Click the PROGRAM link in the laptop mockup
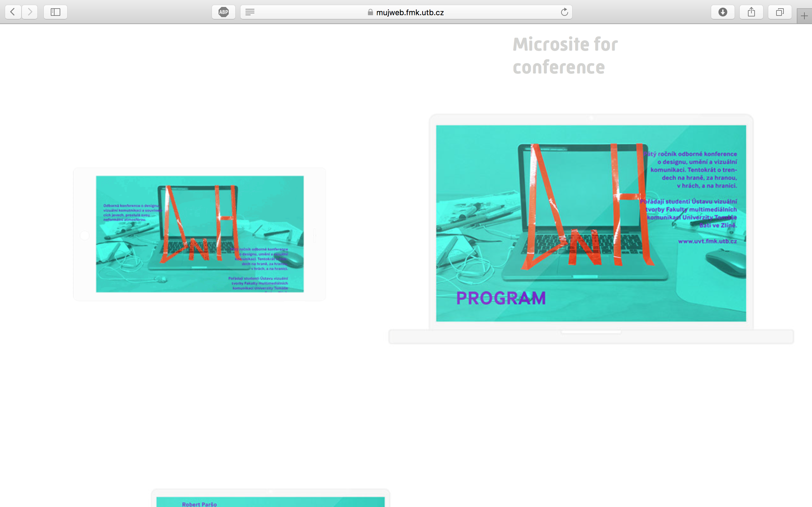Screen dimensions: 812x507 coord(501,298)
